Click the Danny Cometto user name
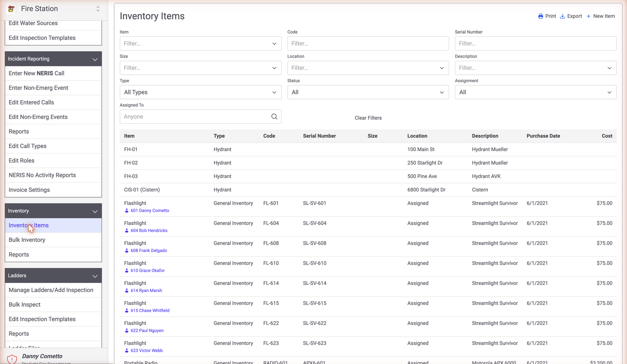This screenshot has height=364, width=627. tap(42, 356)
